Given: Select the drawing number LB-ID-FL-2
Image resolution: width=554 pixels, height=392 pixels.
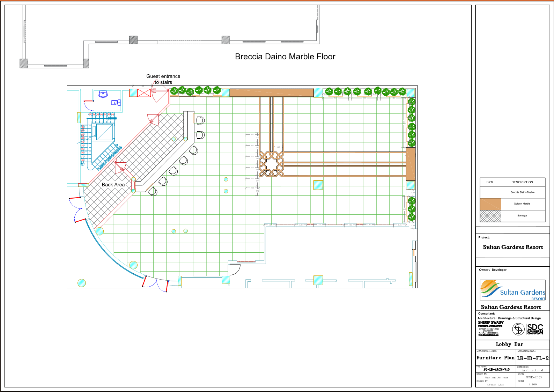Looking at the screenshot, I should pyautogui.click(x=533, y=358).
